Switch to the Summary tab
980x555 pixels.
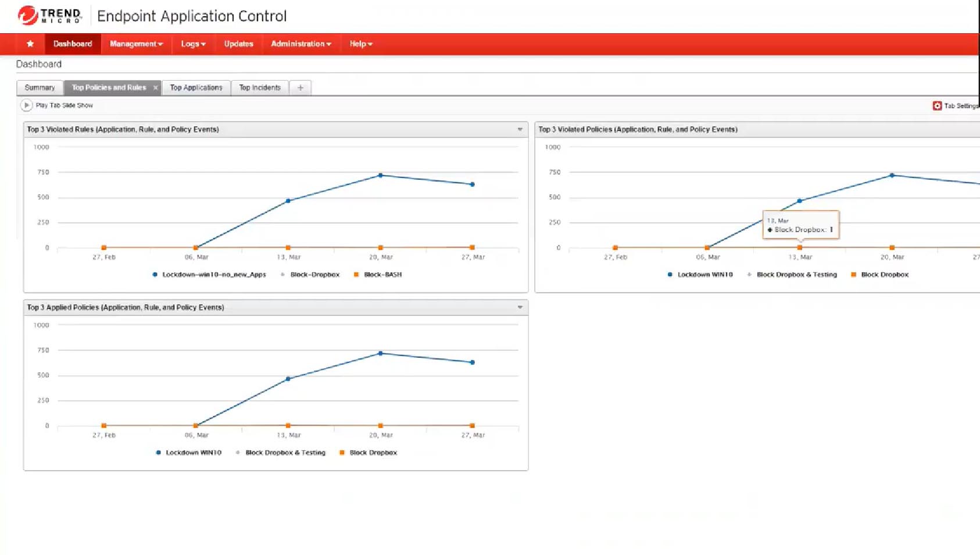[x=40, y=88]
